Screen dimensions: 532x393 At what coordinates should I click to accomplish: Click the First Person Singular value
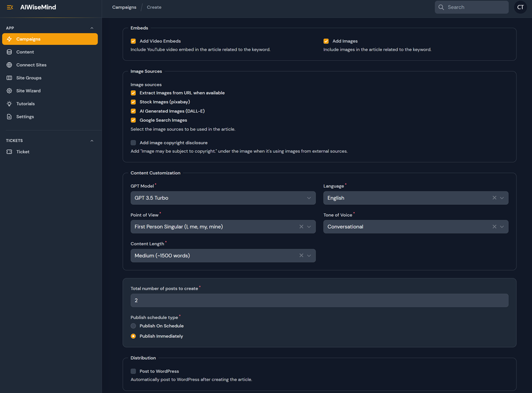click(178, 226)
